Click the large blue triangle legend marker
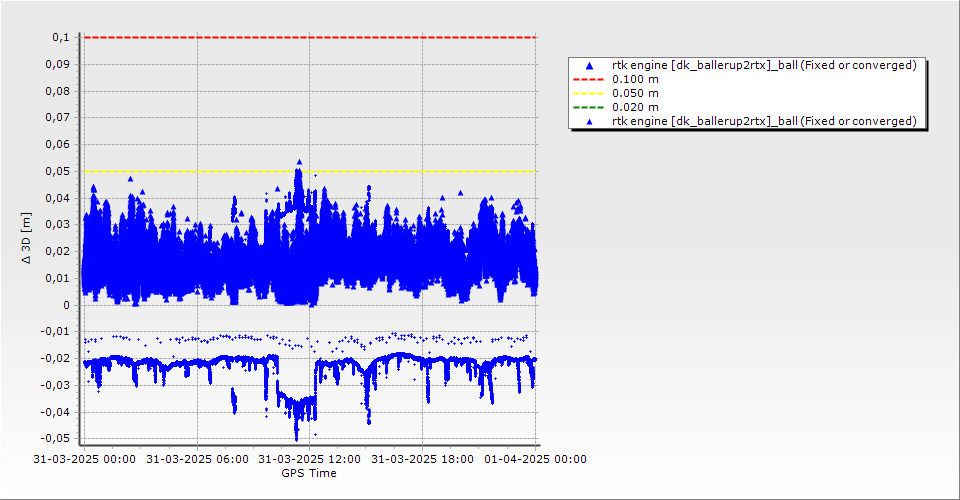The height and width of the screenshot is (500, 960). coord(590,65)
